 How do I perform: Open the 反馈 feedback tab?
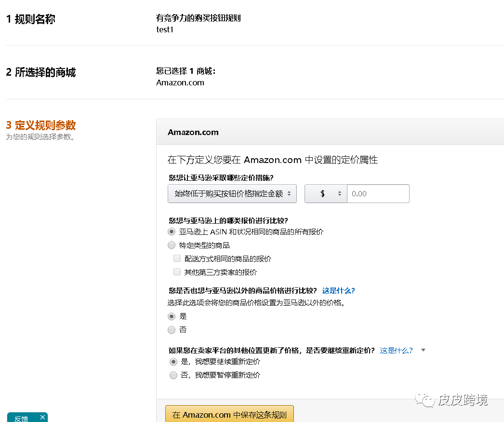(21, 418)
